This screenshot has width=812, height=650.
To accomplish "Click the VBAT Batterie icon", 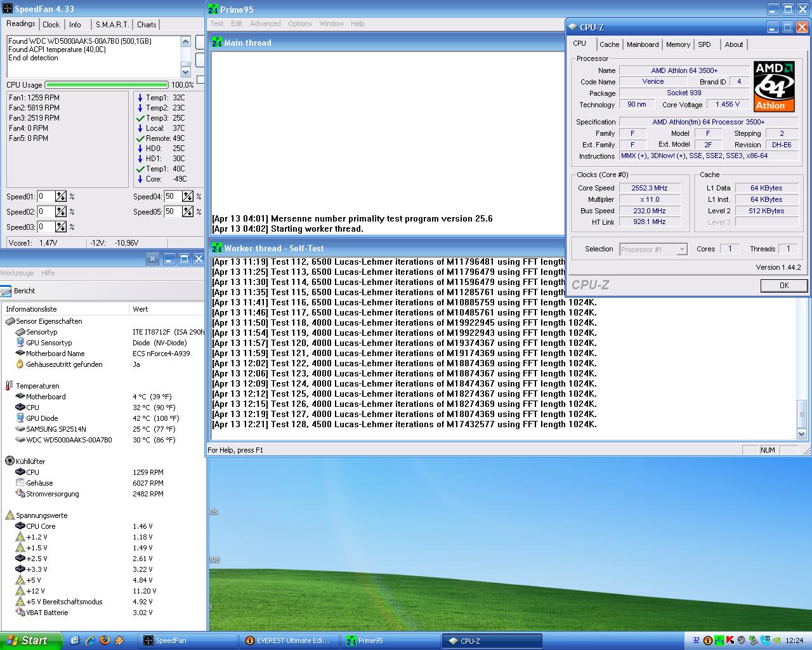I will 20,613.
